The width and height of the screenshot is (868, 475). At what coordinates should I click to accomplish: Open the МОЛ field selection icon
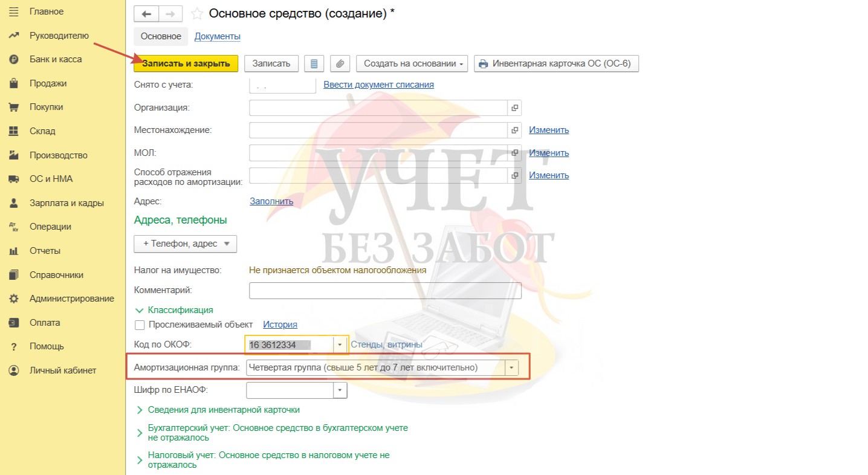pos(514,153)
